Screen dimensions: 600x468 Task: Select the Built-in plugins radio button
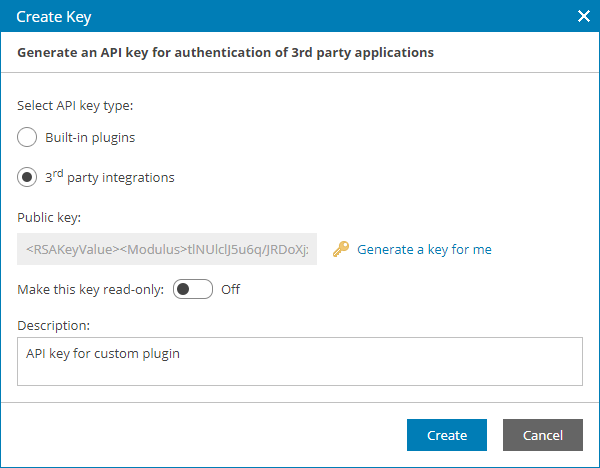pos(28,137)
